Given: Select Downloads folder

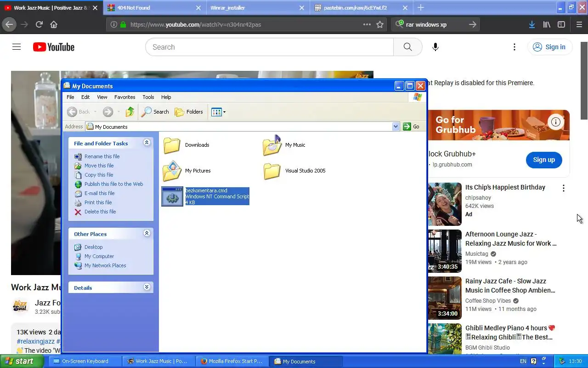Looking at the screenshot, I should tap(186, 145).
